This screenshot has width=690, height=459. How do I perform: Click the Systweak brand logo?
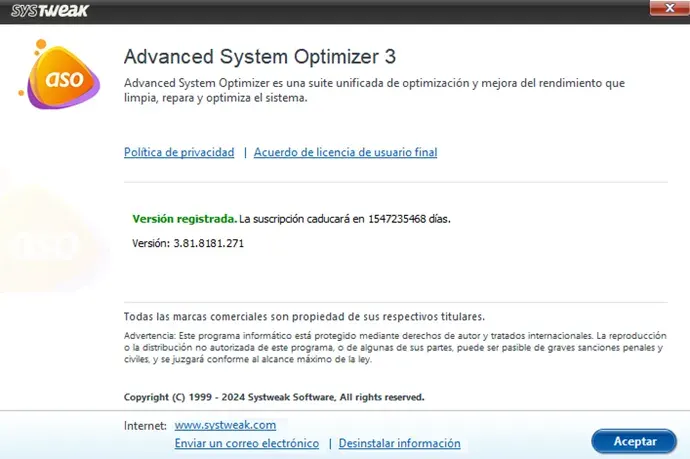[x=50, y=11]
